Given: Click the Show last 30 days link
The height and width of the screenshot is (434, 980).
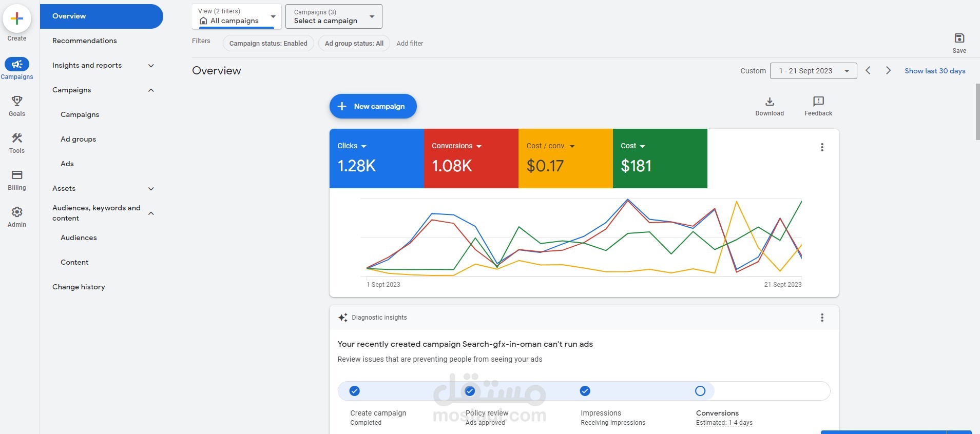Looking at the screenshot, I should click(934, 71).
